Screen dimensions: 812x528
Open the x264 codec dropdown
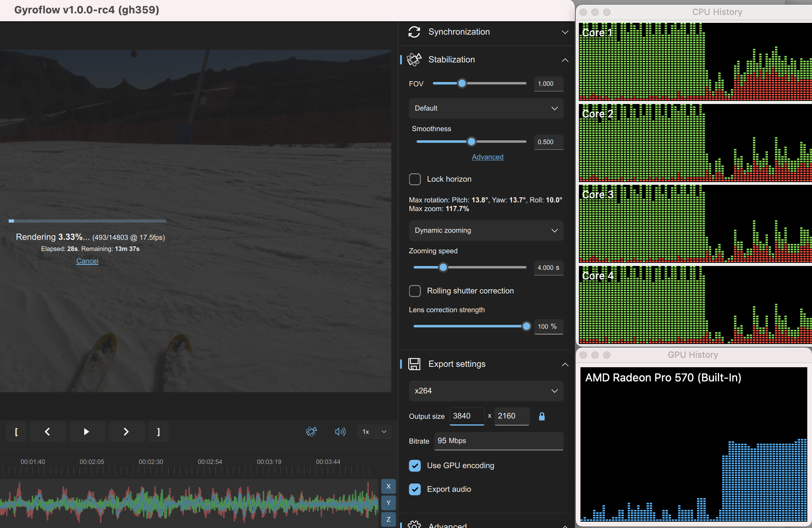[x=486, y=391]
